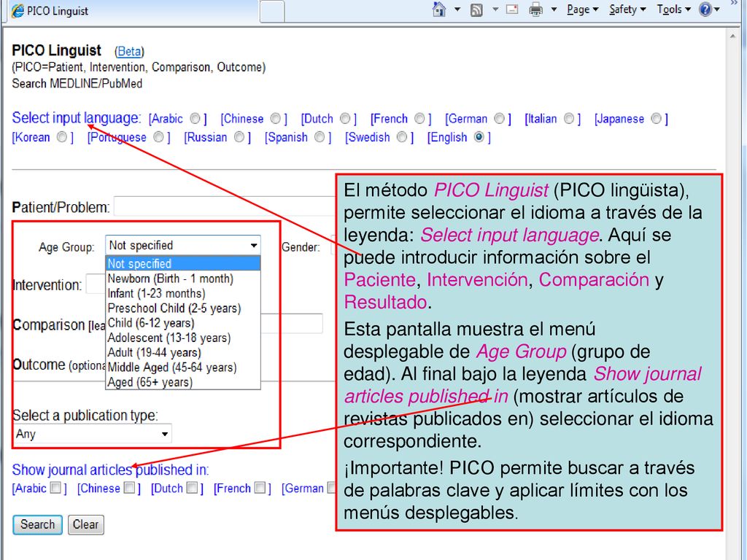Click the Home icon in toolbar
The image size is (747, 560).
438,9
